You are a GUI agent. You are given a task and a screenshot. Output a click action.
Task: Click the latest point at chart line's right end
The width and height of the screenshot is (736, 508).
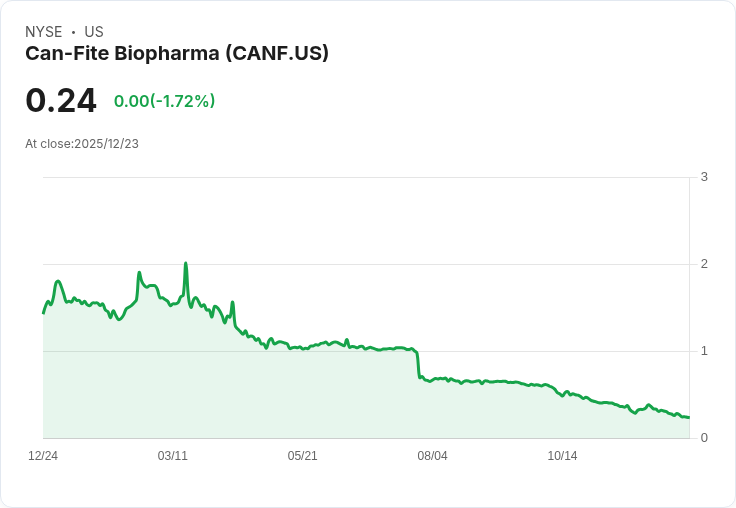pos(688,417)
